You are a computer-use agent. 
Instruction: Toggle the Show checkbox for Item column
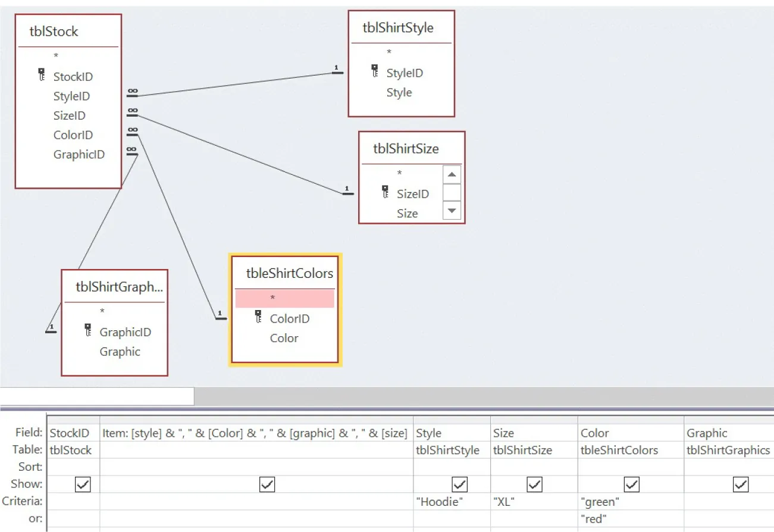click(x=267, y=485)
